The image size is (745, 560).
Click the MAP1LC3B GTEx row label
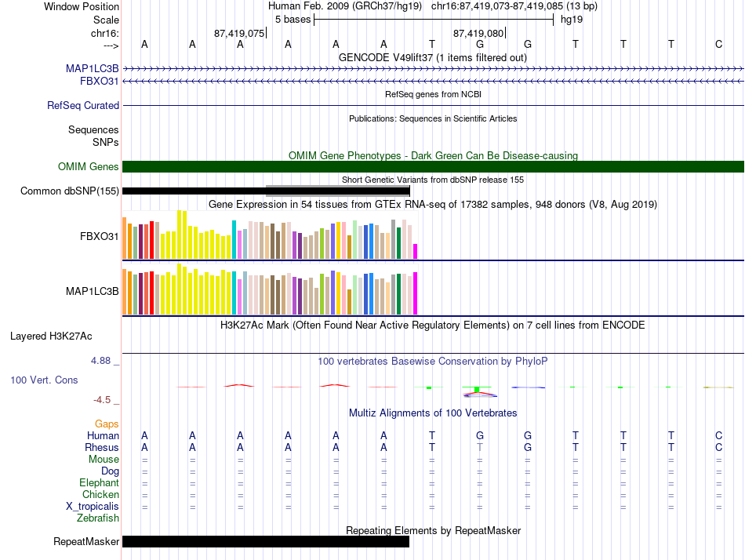click(x=93, y=292)
